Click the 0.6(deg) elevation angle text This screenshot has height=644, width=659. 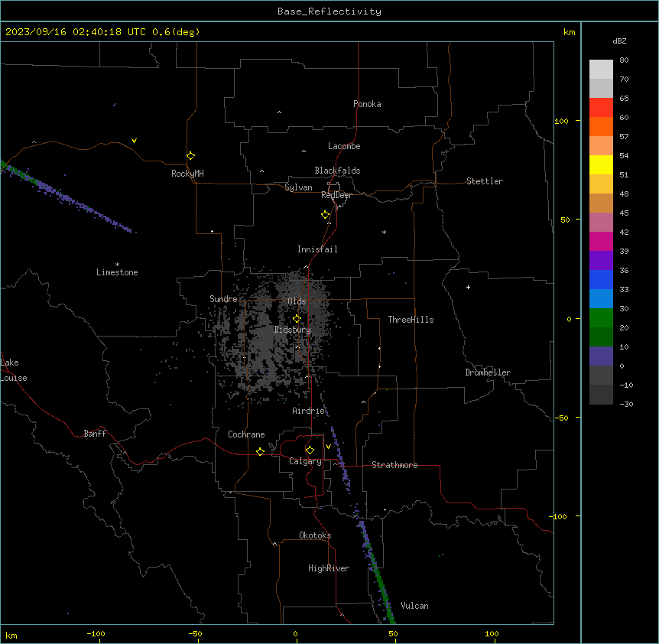click(x=176, y=32)
